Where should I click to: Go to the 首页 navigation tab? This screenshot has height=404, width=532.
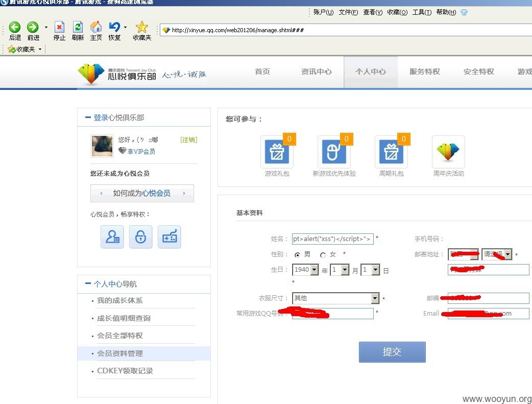(x=262, y=72)
